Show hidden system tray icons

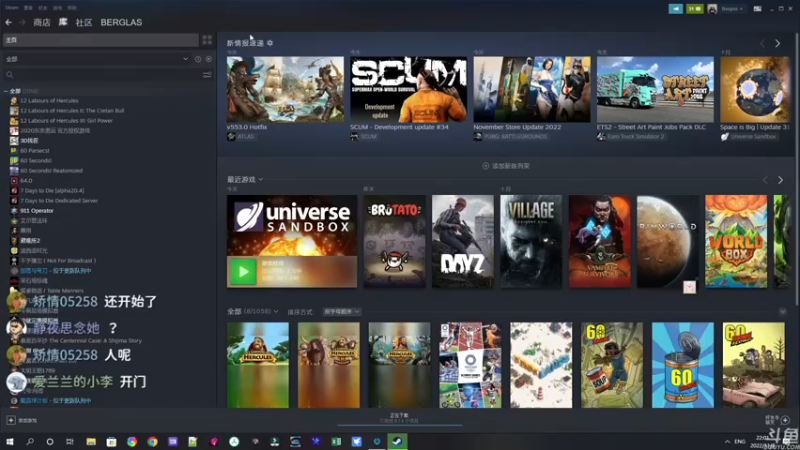point(727,441)
